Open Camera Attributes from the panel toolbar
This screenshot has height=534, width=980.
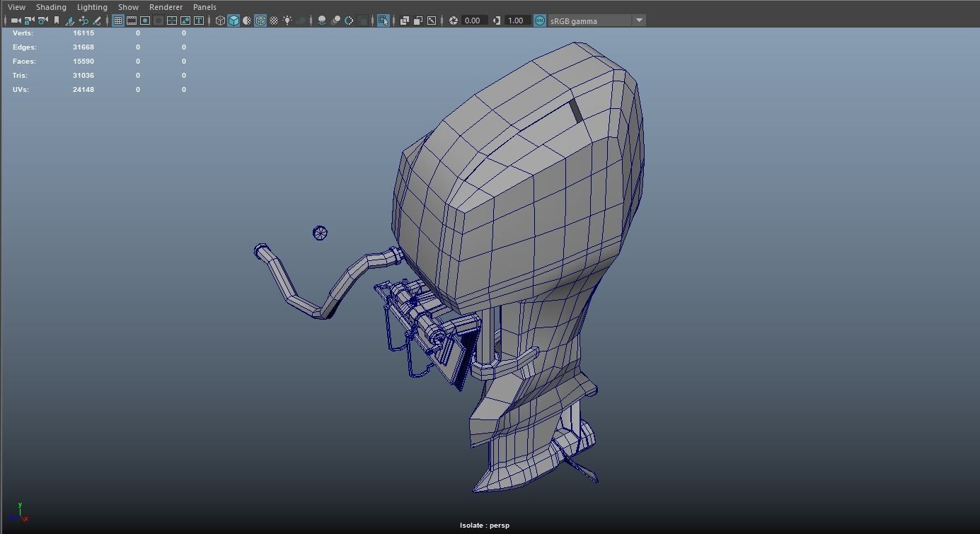click(x=43, y=21)
